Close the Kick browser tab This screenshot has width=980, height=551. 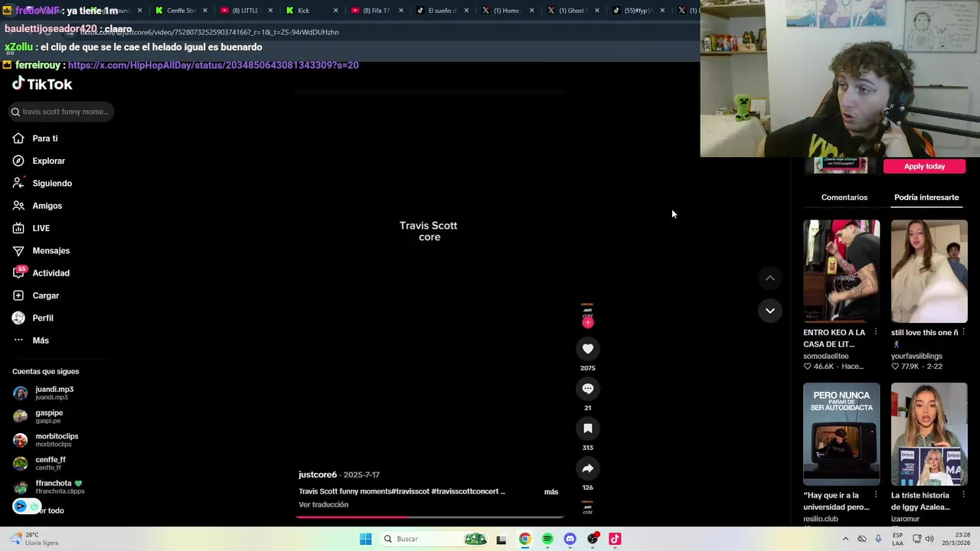click(335, 11)
